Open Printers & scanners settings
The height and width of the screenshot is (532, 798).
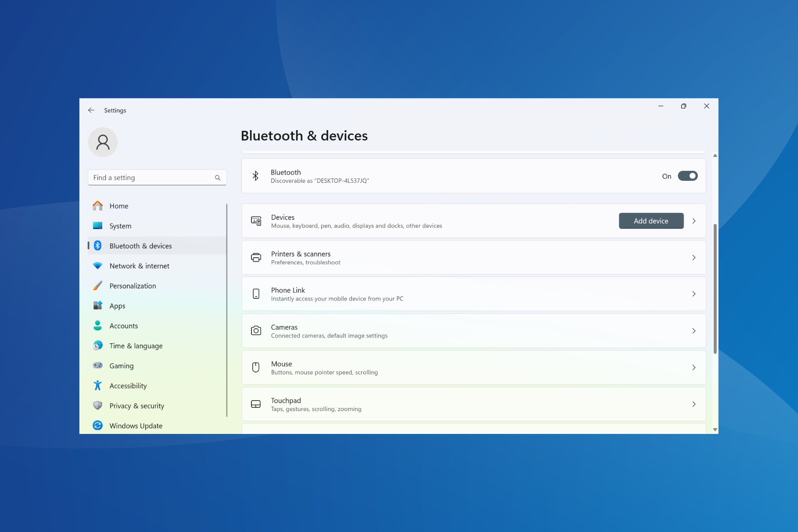click(473, 257)
